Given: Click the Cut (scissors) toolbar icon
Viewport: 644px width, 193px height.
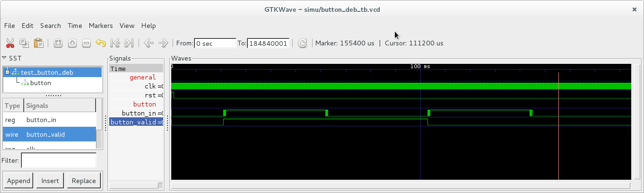Looking at the screenshot, I should coord(10,43).
